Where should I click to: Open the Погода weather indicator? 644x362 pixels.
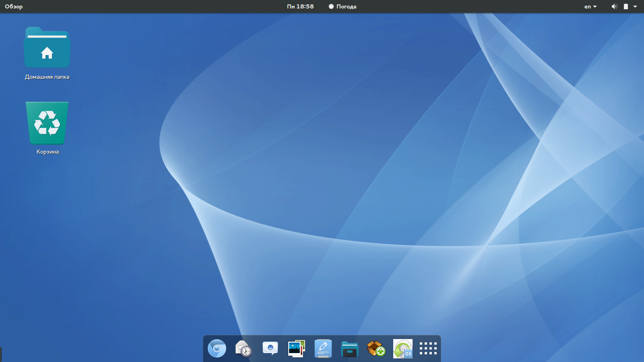(x=343, y=6)
